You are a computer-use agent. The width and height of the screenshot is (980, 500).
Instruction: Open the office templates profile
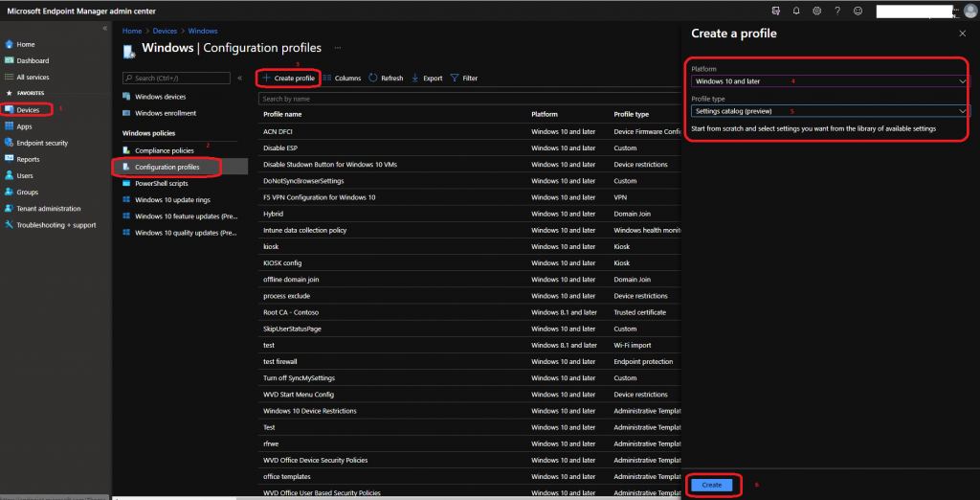[287, 476]
